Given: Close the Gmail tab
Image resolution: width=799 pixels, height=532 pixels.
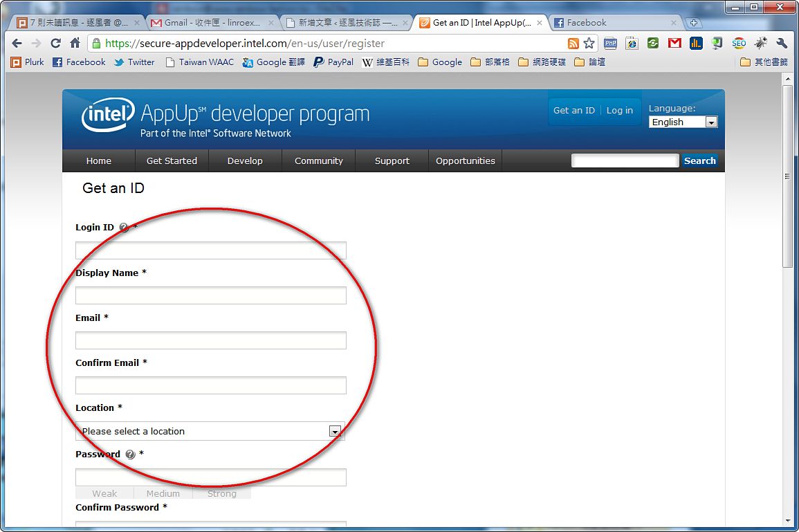Looking at the screenshot, I should pyautogui.click(x=271, y=23).
